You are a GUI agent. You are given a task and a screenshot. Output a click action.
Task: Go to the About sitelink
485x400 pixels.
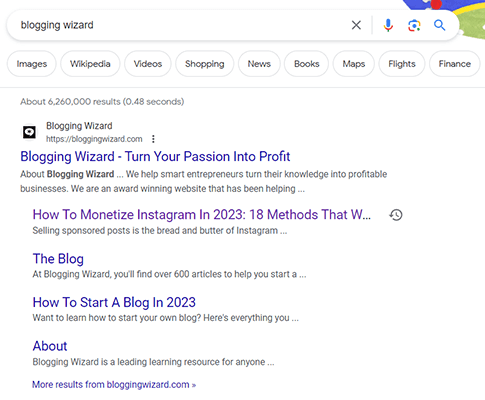50,346
